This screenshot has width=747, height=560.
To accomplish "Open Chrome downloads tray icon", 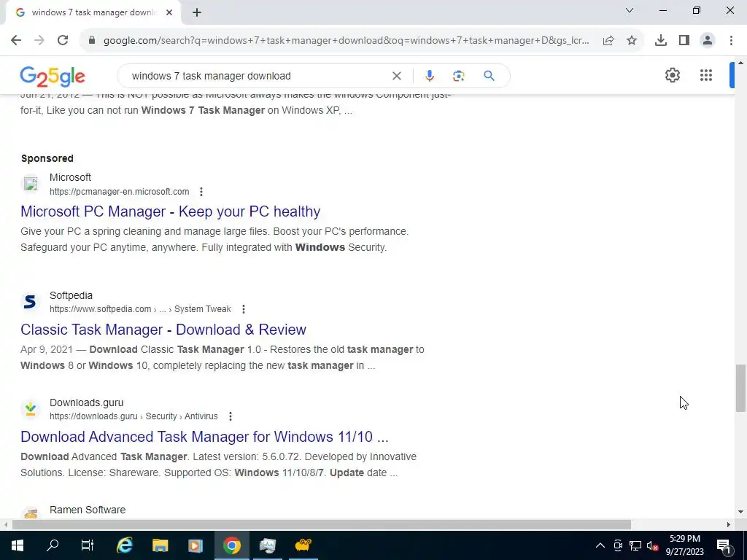I will (661, 41).
